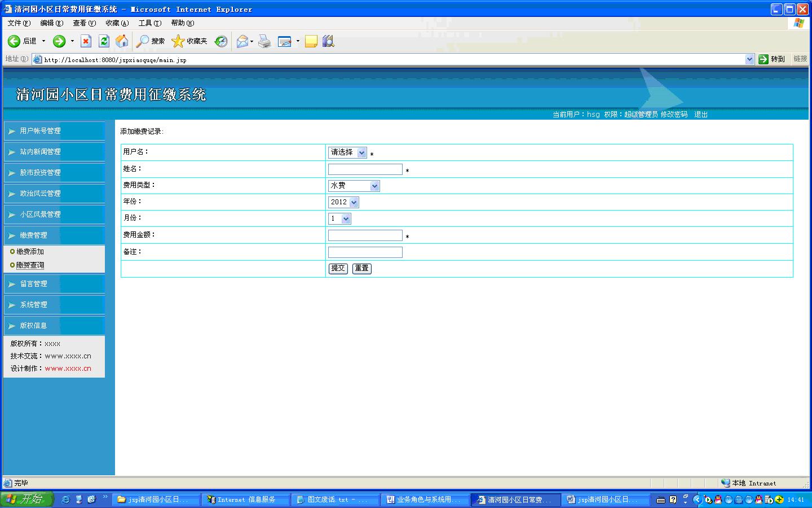Click the History icon in toolbar
Screen dimensions: 812x508
coord(221,41)
